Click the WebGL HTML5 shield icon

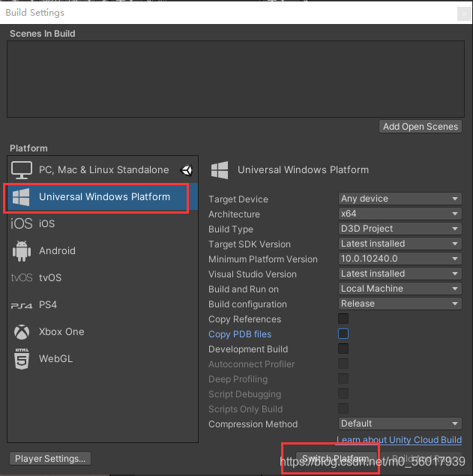pos(22,359)
